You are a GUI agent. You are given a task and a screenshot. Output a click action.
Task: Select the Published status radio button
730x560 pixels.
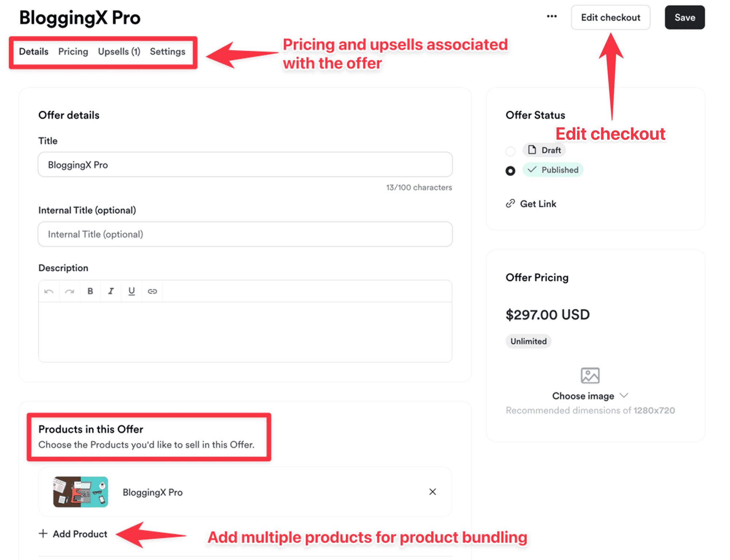click(x=510, y=170)
